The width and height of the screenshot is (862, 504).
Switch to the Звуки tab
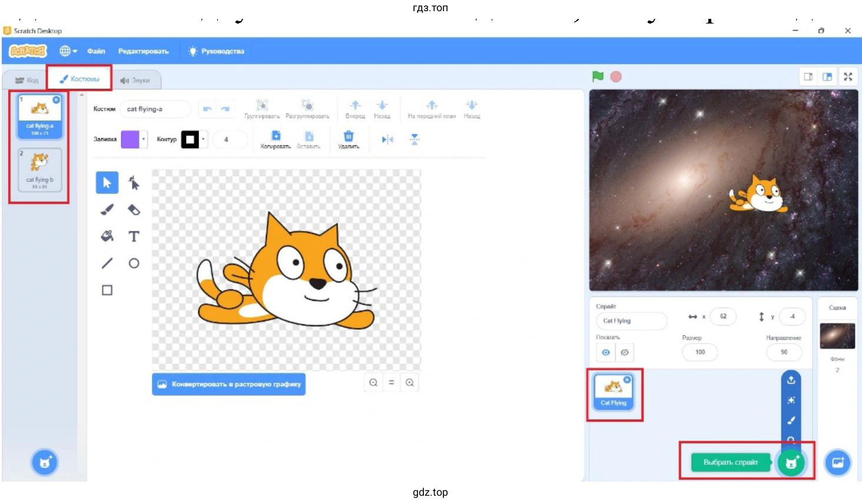[x=135, y=80]
